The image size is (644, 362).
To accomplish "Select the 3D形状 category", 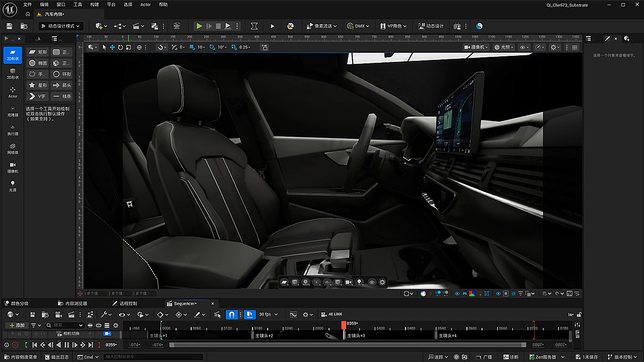I will pyautogui.click(x=13, y=73).
